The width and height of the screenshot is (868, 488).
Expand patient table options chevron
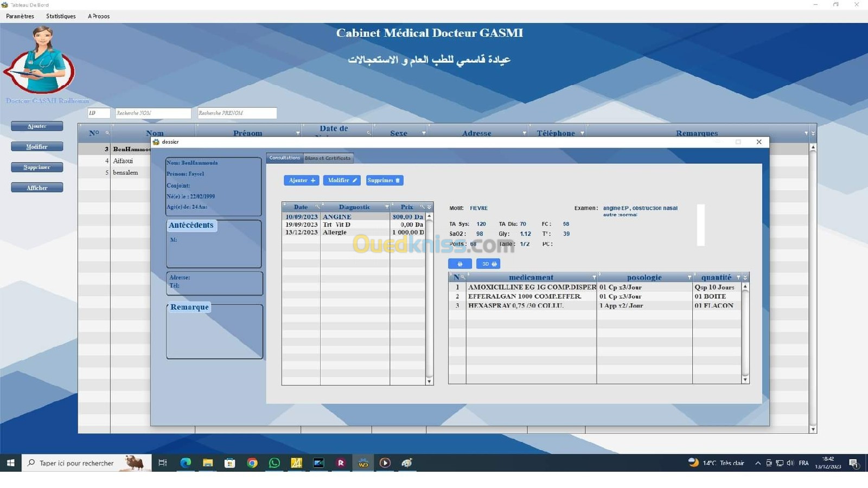813,133
